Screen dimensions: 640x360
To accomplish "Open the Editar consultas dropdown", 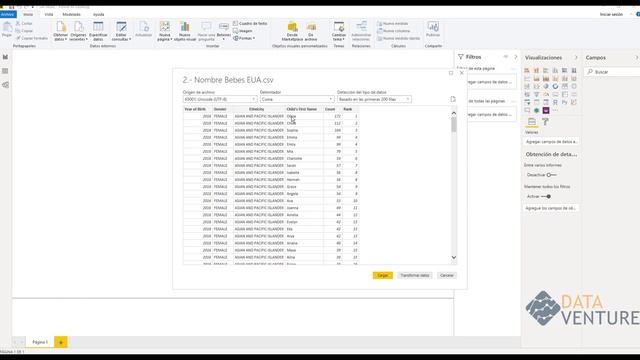I will point(121,31).
